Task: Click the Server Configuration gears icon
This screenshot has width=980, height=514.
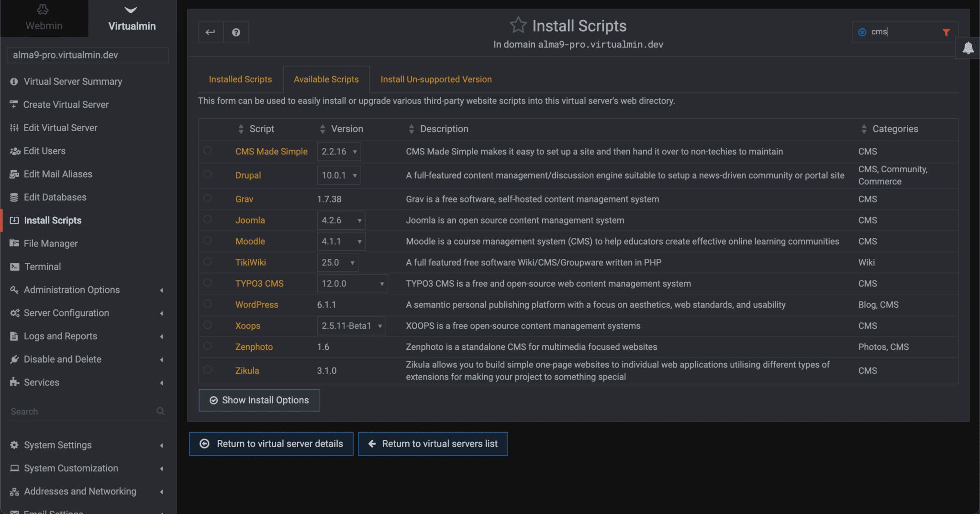Action: click(x=15, y=313)
